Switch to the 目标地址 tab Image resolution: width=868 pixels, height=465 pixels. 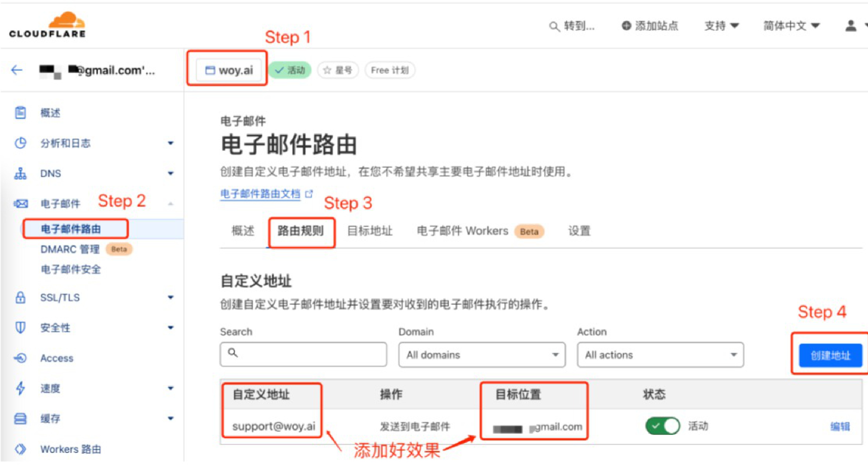click(370, 231)
